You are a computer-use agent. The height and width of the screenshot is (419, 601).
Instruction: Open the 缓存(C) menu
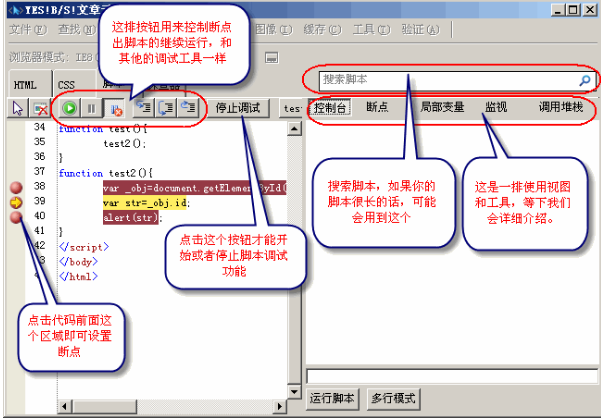[322, 30]
